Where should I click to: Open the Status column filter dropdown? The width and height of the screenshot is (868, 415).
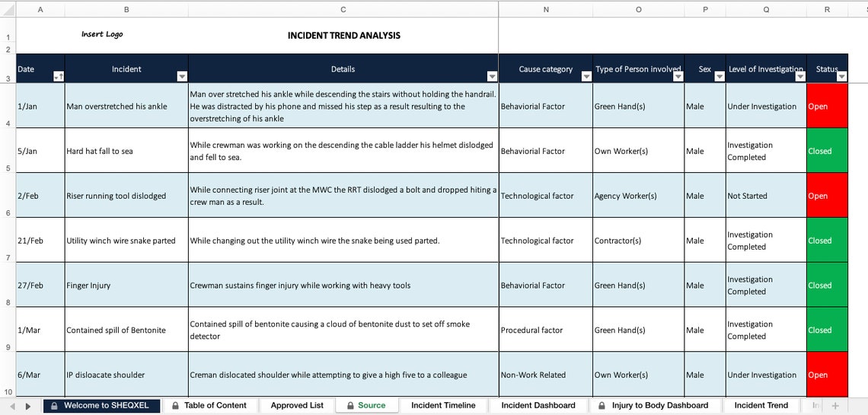coord(841,77)
